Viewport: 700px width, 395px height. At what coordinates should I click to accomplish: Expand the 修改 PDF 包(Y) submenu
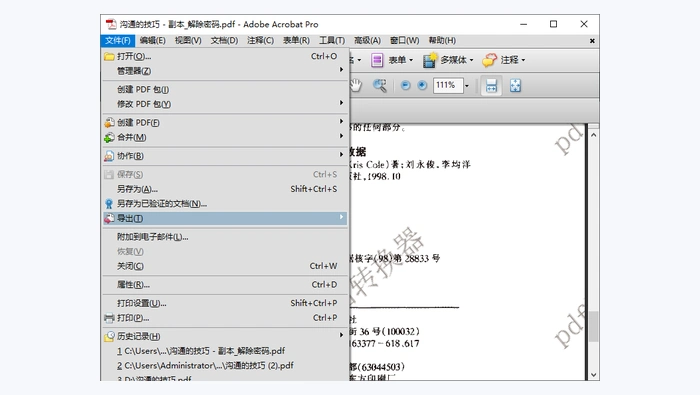pyautogui.click(x=225, y=104)
